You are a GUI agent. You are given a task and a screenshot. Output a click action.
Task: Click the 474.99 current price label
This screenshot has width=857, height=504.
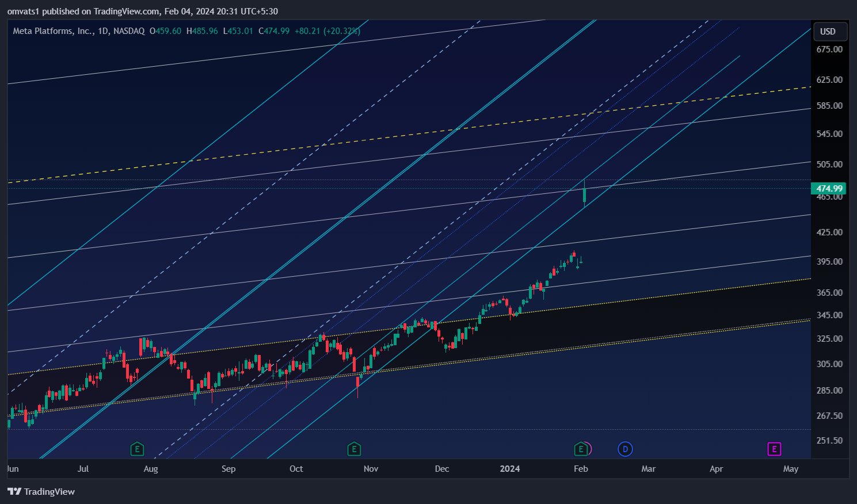828,188
